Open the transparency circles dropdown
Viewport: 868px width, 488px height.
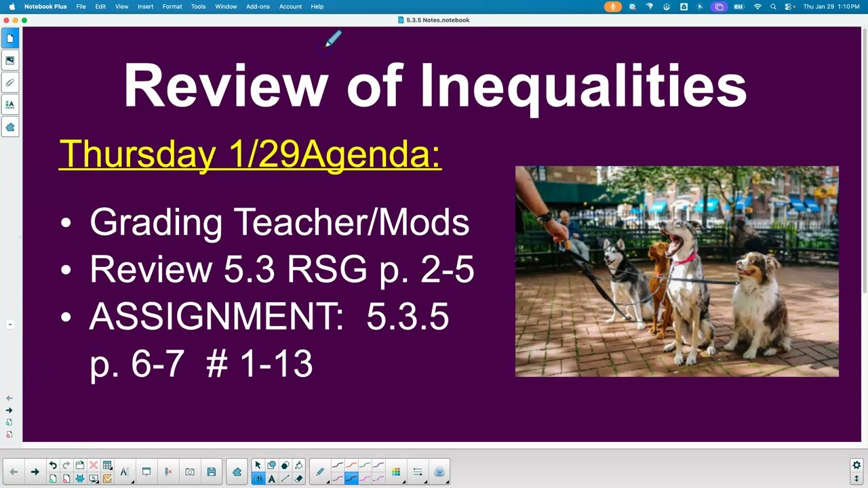tap(439, 472)
